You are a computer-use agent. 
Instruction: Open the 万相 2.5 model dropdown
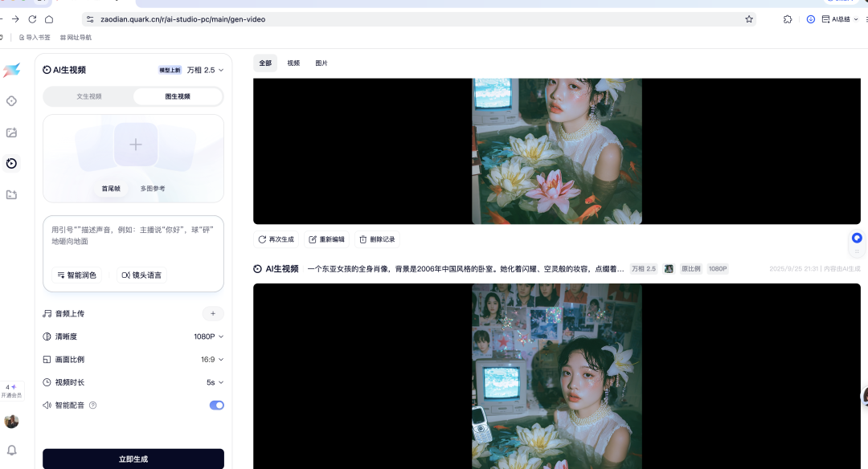[x=205, y=70]
